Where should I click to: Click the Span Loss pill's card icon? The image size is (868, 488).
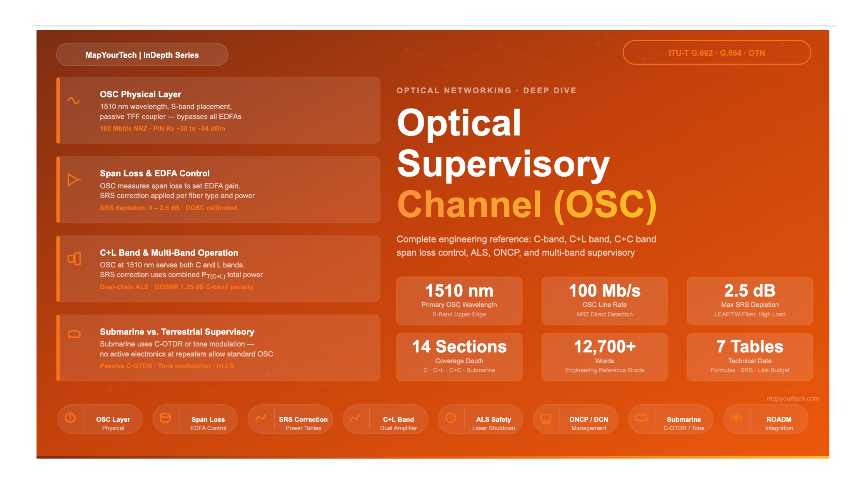(x=165, y=418)
